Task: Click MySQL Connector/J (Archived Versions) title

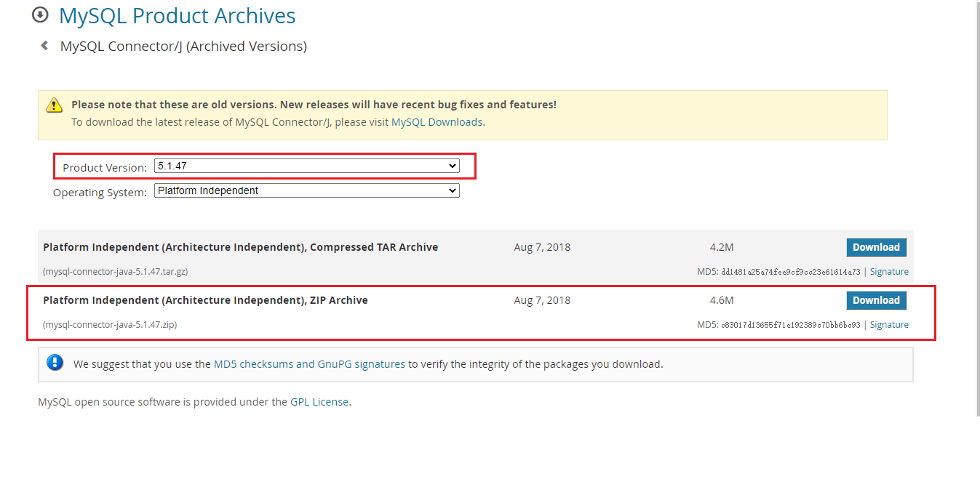Action: click(183, 47)
